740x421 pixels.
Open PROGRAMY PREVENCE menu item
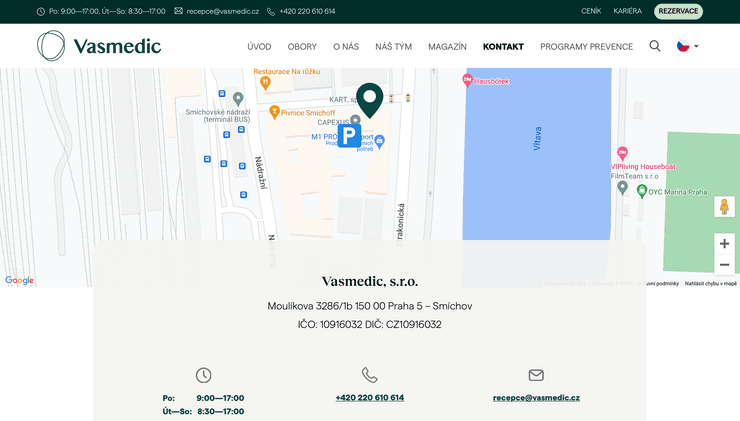(586, 47)
